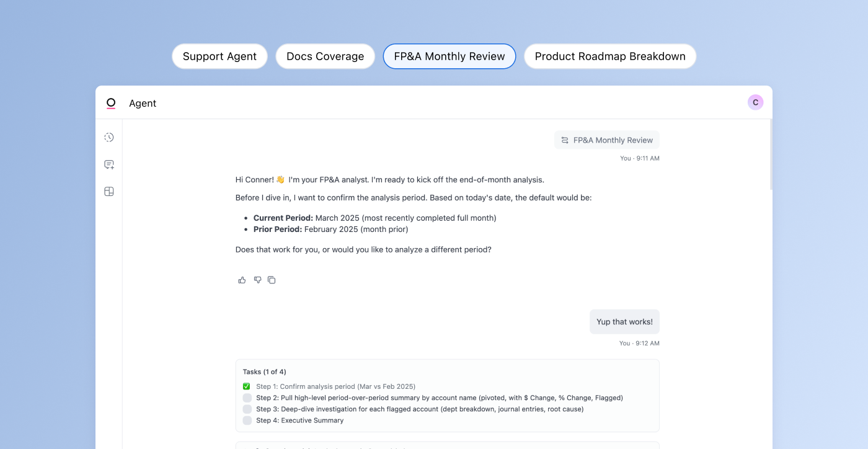Toggle the checked Step 1 checkbox
This screenshot has height=449, width=868.
tap(247, 386)
